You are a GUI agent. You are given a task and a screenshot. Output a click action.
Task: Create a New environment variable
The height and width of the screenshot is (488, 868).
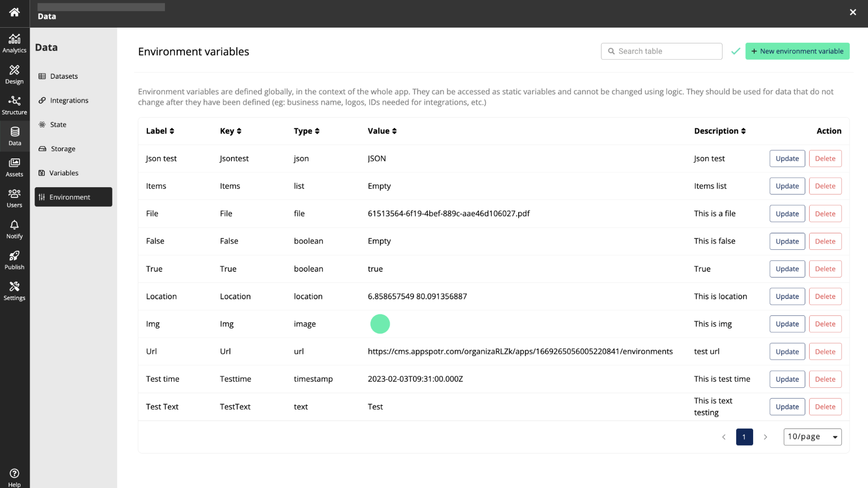[797, 51]
